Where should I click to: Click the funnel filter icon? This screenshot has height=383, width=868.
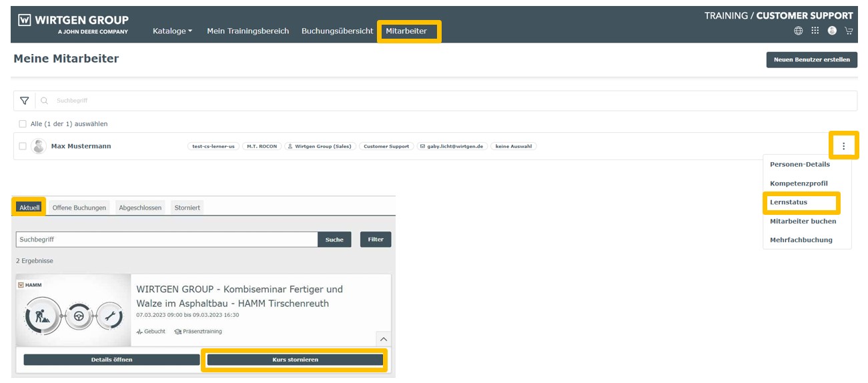(x=25, y=101)
